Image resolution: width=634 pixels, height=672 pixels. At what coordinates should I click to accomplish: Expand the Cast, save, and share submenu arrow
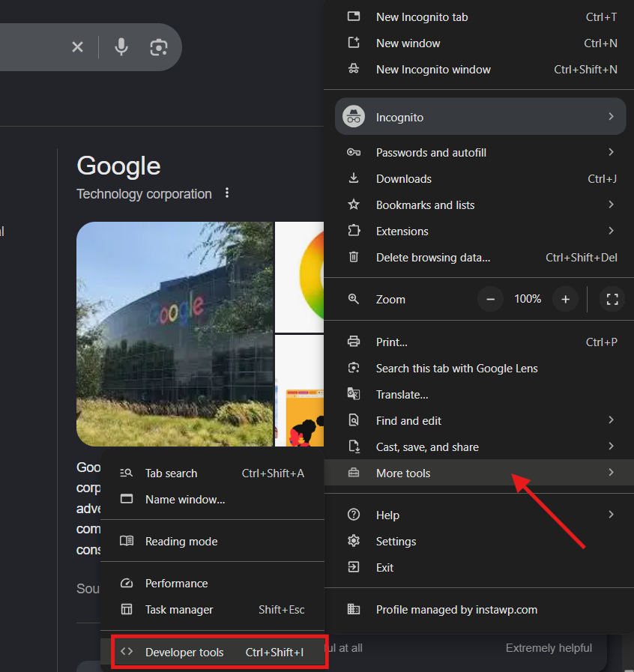[x=612, y=447]
